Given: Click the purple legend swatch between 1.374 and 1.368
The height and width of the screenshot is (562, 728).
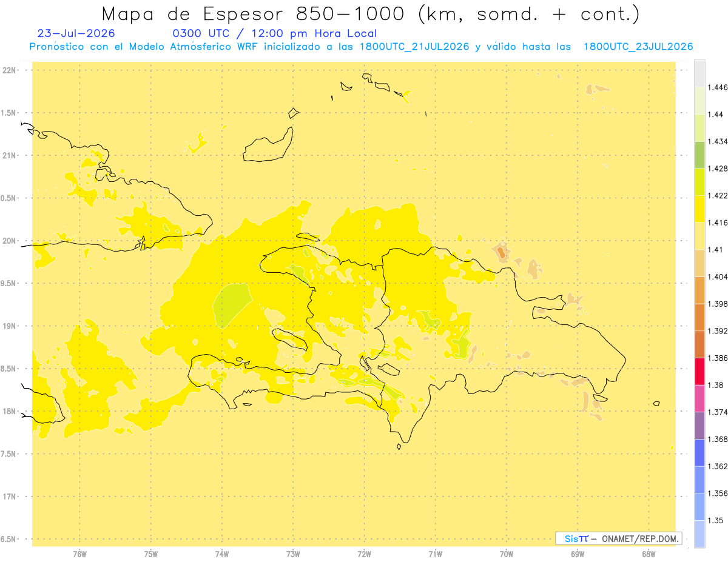Looking at the screenshot, I should [x=699, y=425].
